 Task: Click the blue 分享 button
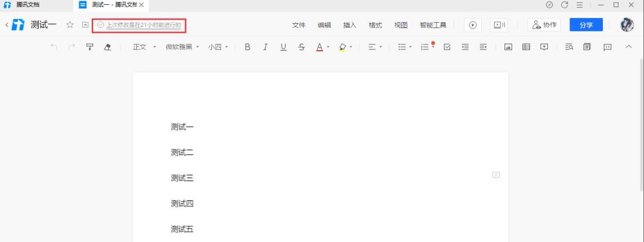click(586, 24)
